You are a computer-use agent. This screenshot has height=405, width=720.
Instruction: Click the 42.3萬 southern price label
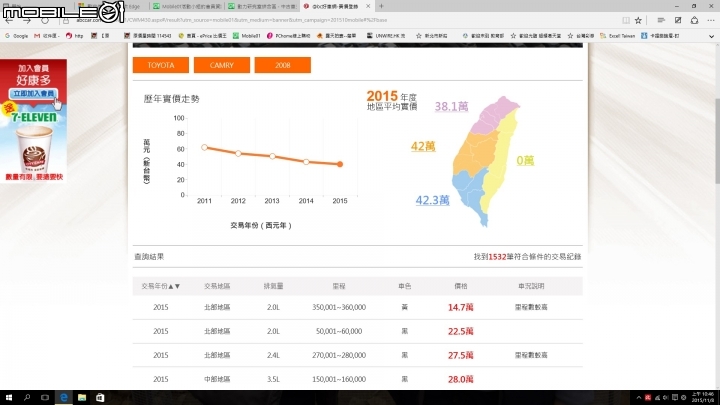(433, 200)
